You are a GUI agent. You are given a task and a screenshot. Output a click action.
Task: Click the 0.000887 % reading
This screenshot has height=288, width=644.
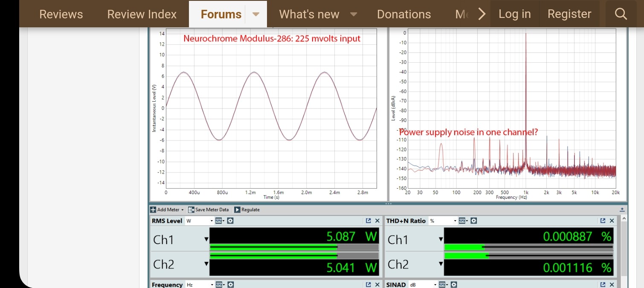point(577,236)
